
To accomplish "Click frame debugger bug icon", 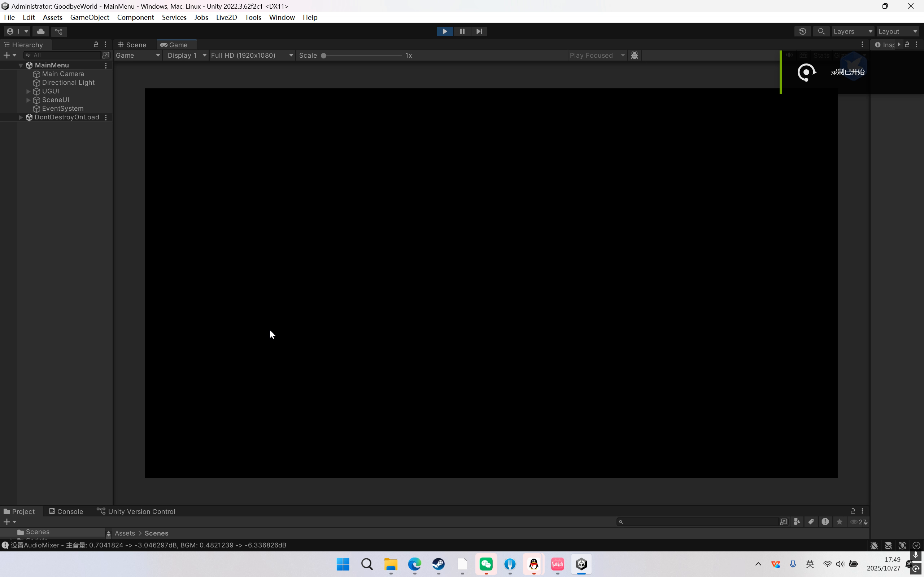I will coord(635,55).
